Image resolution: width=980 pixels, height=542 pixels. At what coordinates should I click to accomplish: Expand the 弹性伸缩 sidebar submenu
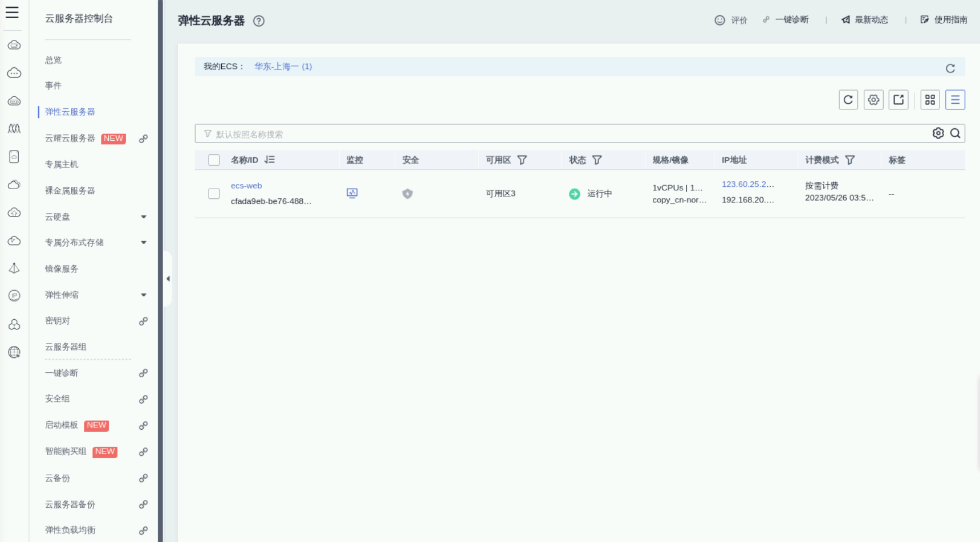click(x=144, y=295)
